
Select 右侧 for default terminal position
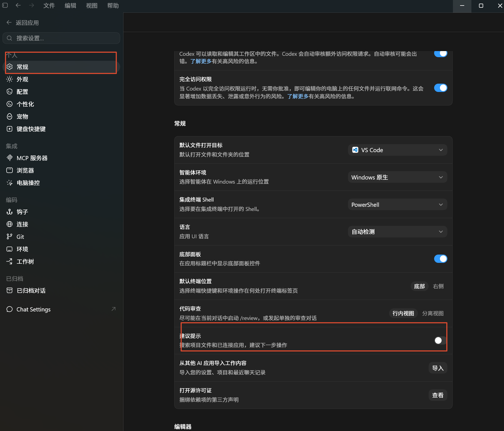click(x=438, y=286)
